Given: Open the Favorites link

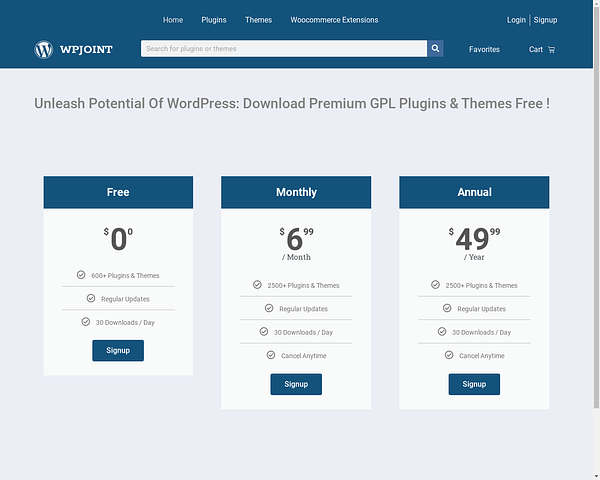Looking at the screenshot, I should (484, 49).
